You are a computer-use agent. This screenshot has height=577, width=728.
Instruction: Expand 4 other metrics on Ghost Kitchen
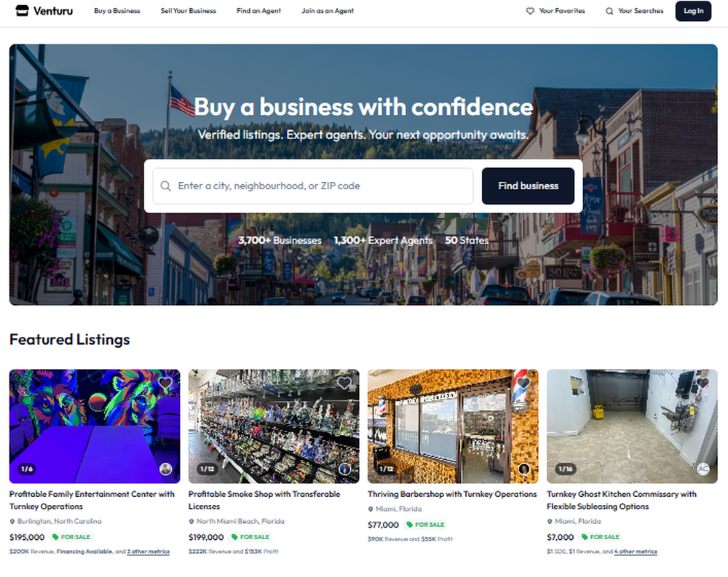(636, 552)
